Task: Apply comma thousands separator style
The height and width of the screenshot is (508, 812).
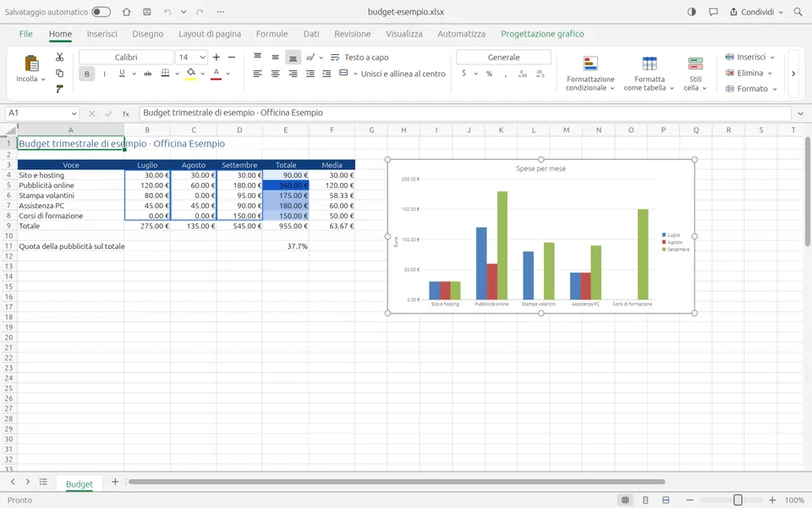Action: [505, 75]
